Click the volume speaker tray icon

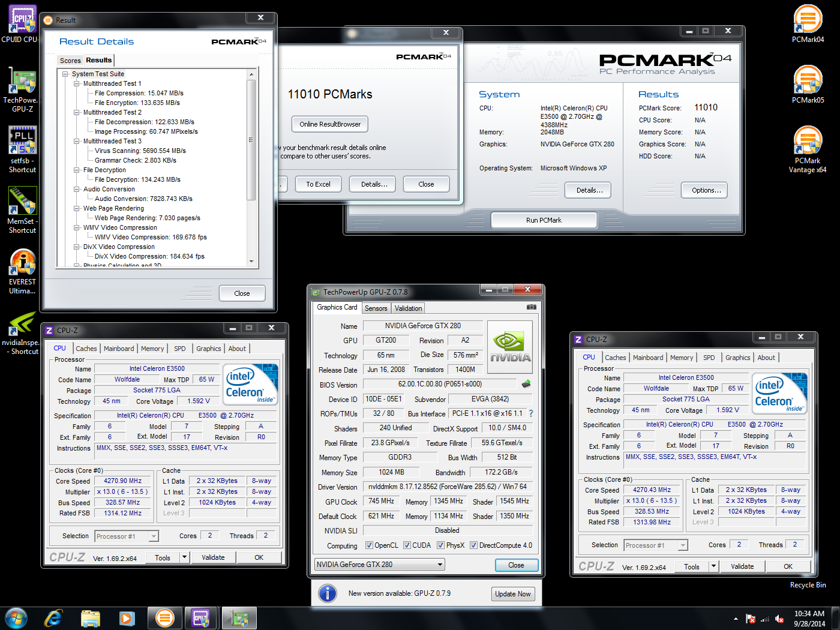coord(779,619)
